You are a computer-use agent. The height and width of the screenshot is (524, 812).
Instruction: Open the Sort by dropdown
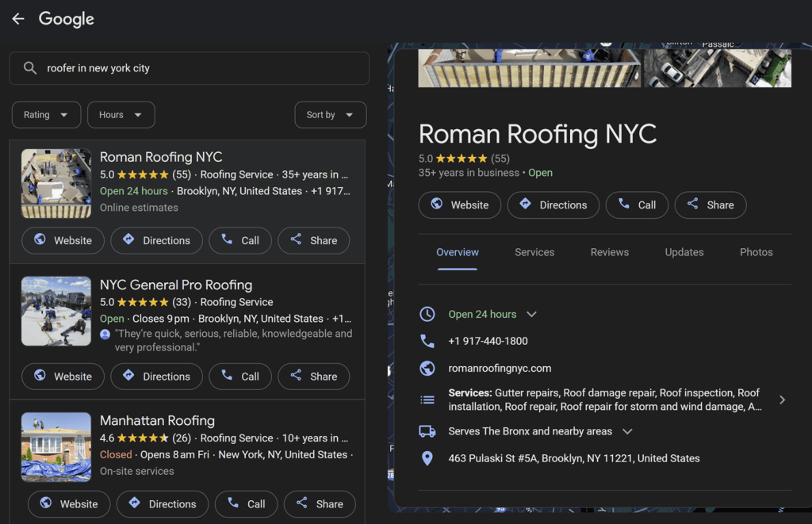(x=330, y=115)
